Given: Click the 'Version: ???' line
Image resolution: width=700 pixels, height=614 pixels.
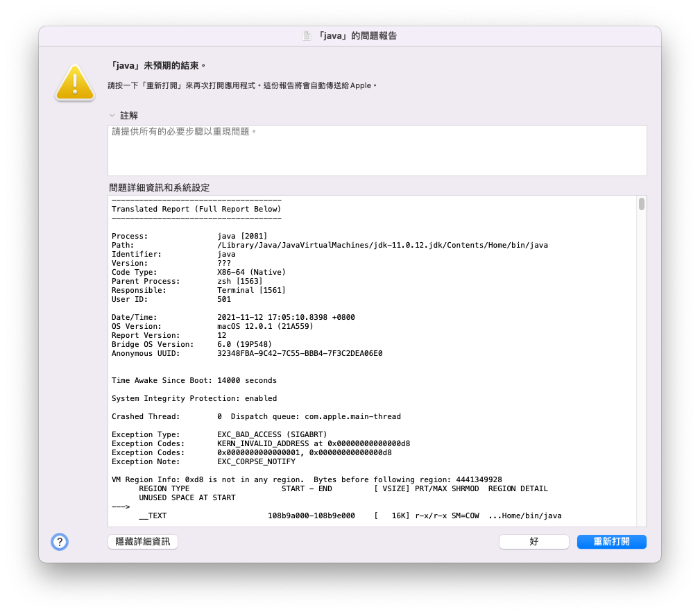Looking at the screenshot, I should tap(171, 264).
